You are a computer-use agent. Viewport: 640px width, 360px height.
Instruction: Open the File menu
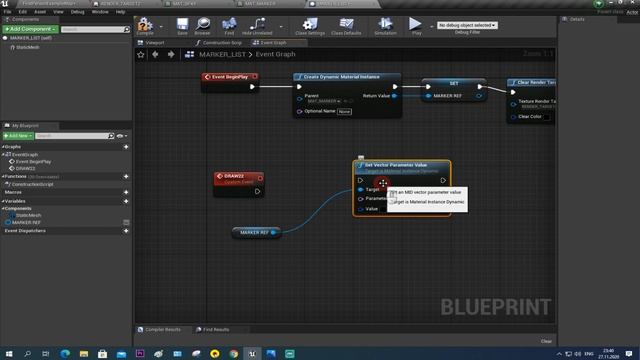(7, 12)
